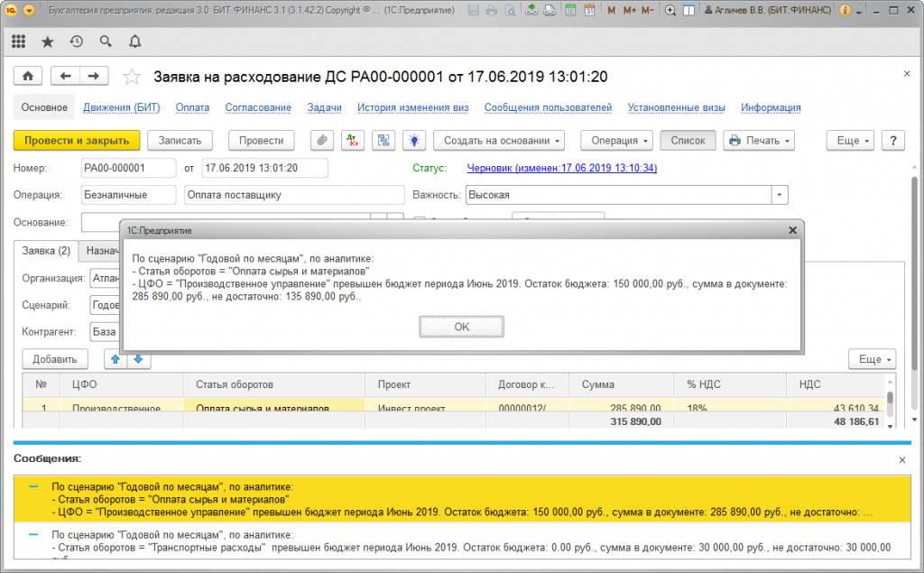Click the paperclip attached files icon
The height and width of the screenshot is (573, 924).
(321, 141)
